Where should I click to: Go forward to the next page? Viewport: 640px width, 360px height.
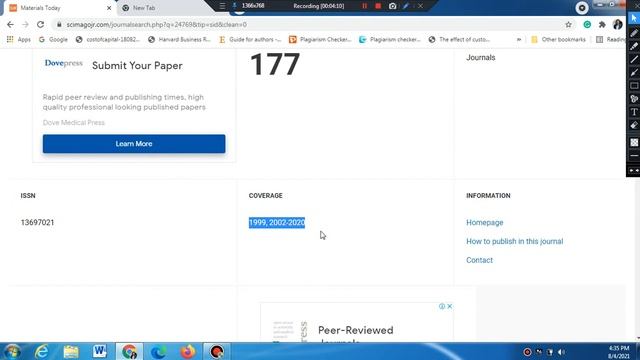[25, 24]
